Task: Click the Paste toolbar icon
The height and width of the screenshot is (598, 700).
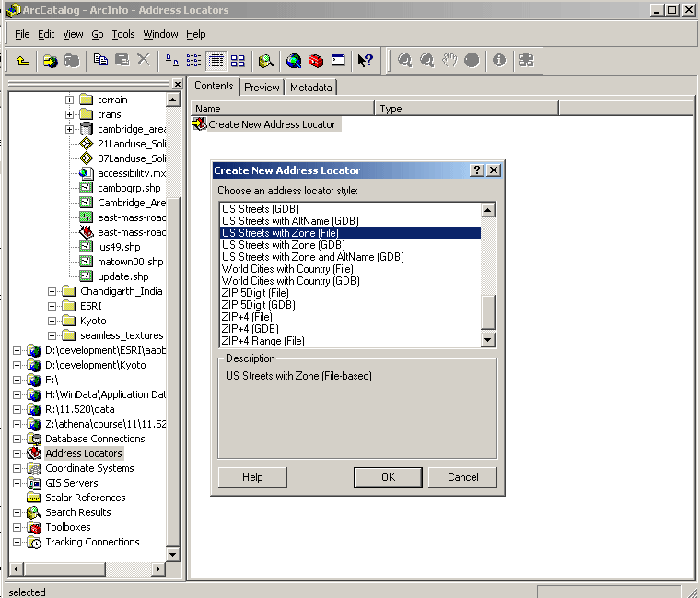Action: 122,59
